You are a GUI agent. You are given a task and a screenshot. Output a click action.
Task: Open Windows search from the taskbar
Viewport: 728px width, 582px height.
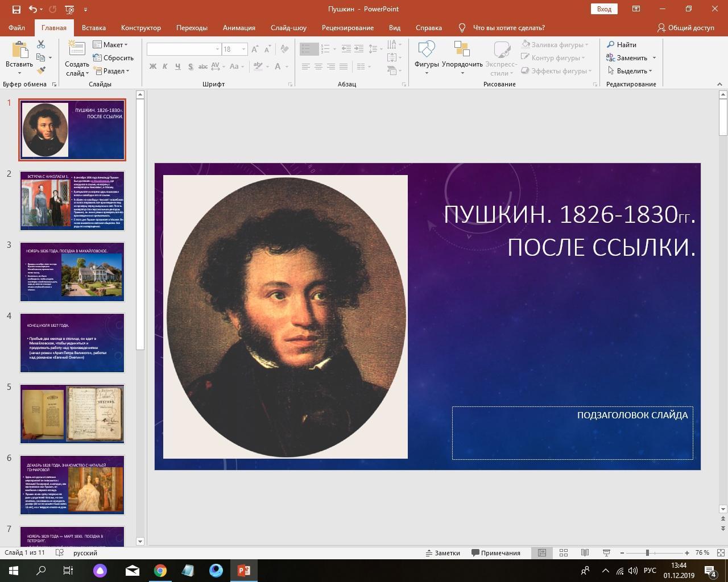[41, 571]
